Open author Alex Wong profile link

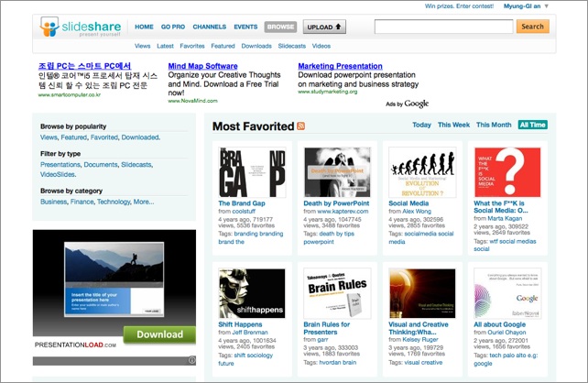point(417,211)
